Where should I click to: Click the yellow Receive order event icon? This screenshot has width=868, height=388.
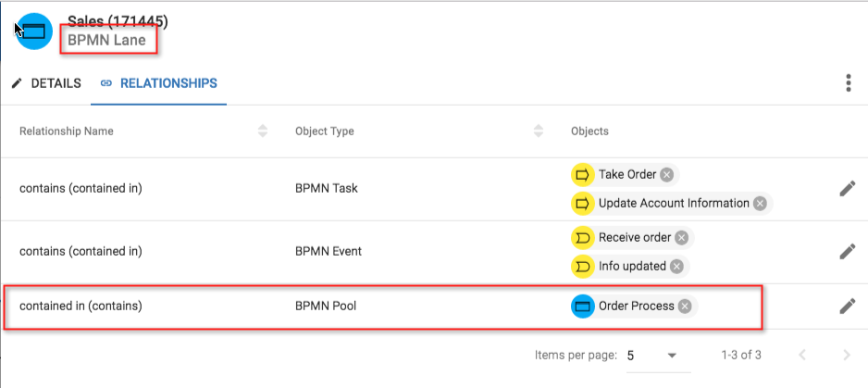click(582, 238)
